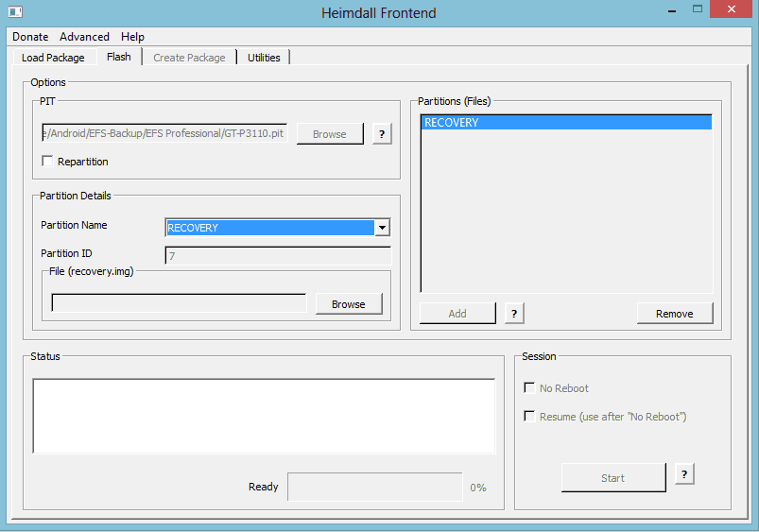
Task: Open the Help menu
Action: click(132, 37)
